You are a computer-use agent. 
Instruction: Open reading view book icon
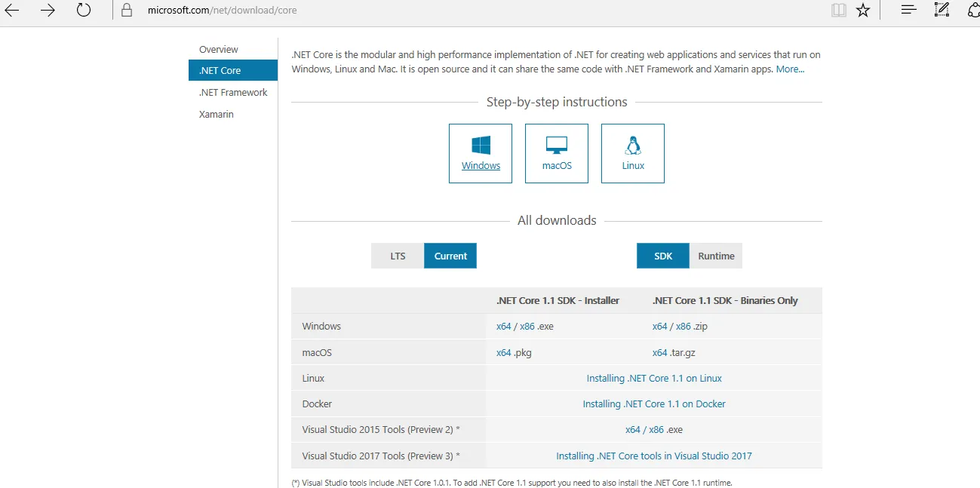click(838, 11)
